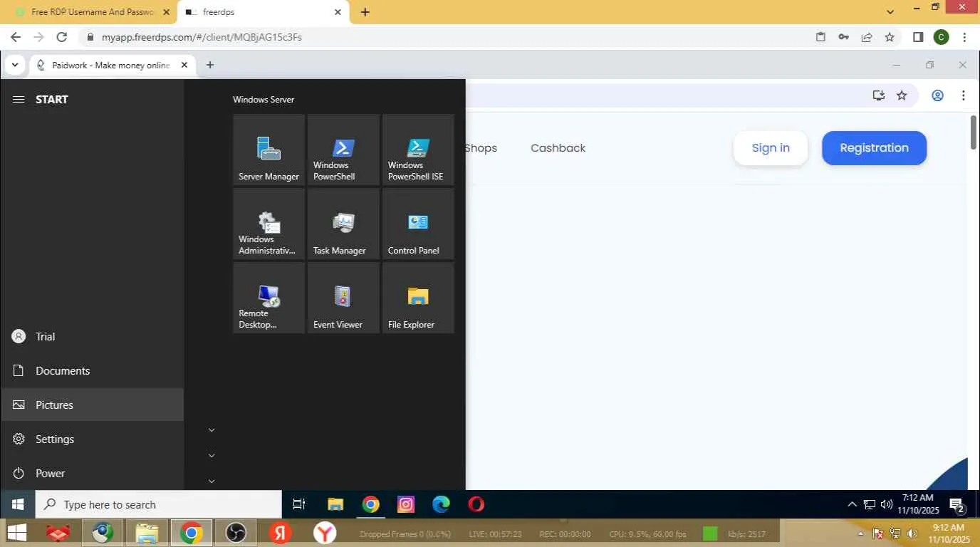Go back in the outer browser
Screen dimensions: 980x547
pyautogui.click(x=16, y=37)
